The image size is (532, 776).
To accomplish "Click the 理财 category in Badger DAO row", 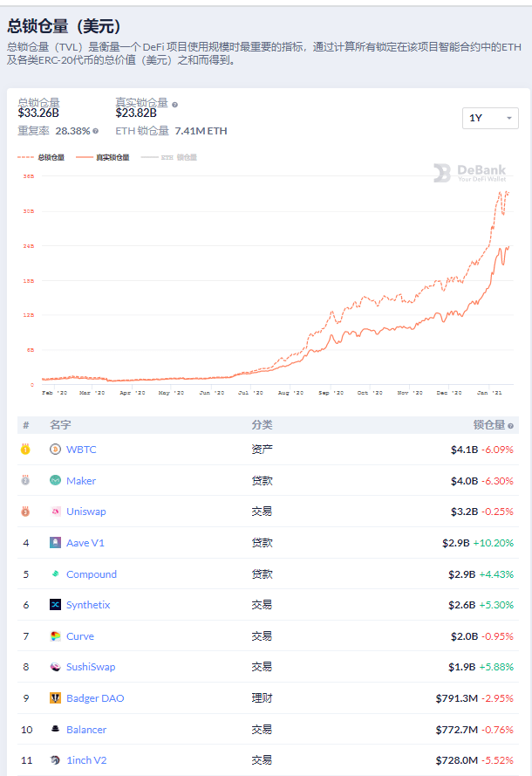I will tap(262, 698).
